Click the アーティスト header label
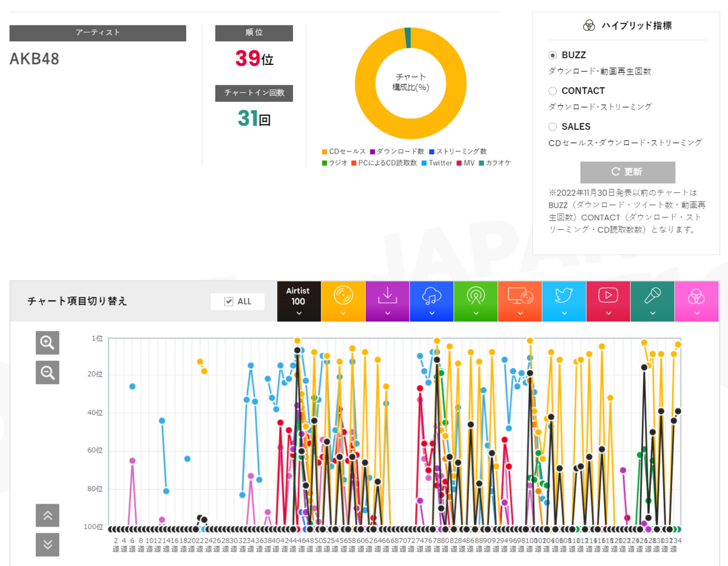 click(98, 33)
